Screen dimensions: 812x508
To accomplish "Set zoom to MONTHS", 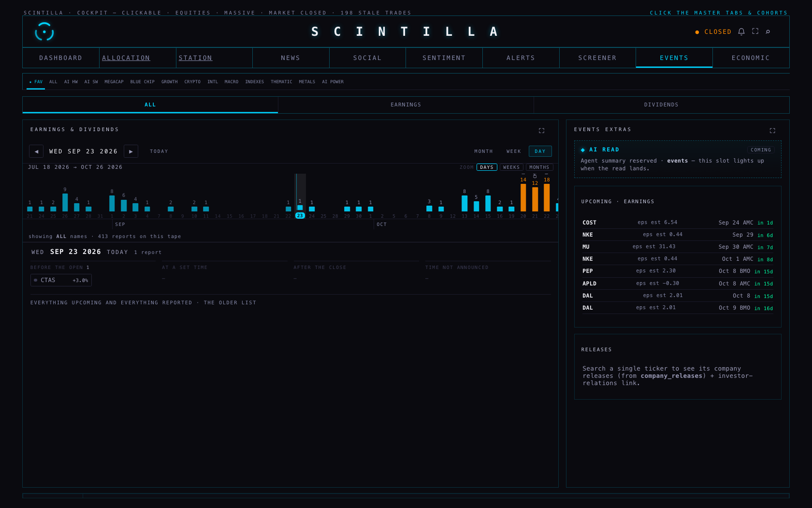I will (x=539, y=167).
